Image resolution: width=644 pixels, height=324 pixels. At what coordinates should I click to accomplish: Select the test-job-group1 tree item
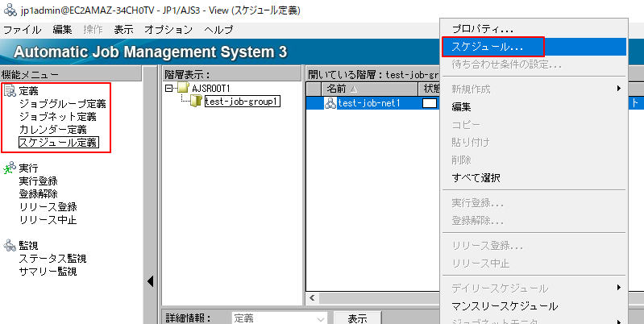[243, 102]
